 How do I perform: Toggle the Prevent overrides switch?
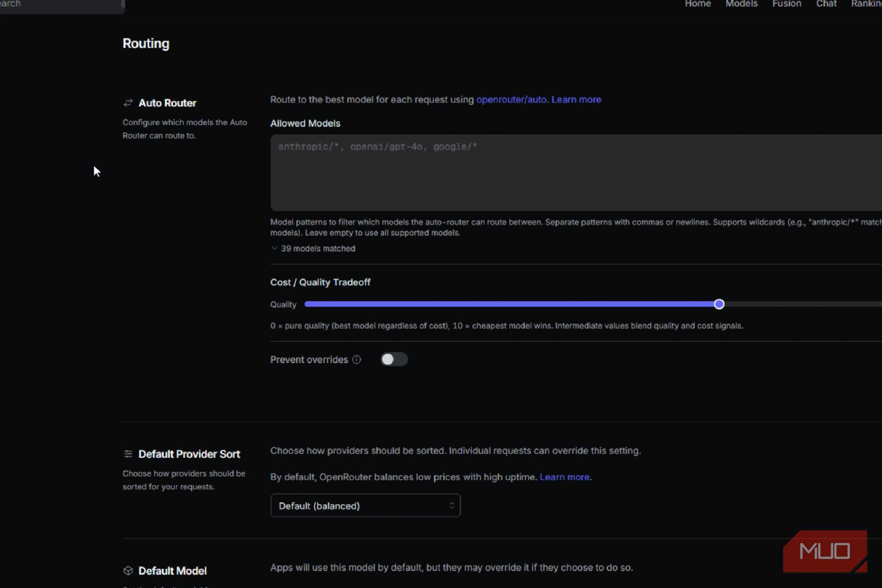tap(394, 360)
